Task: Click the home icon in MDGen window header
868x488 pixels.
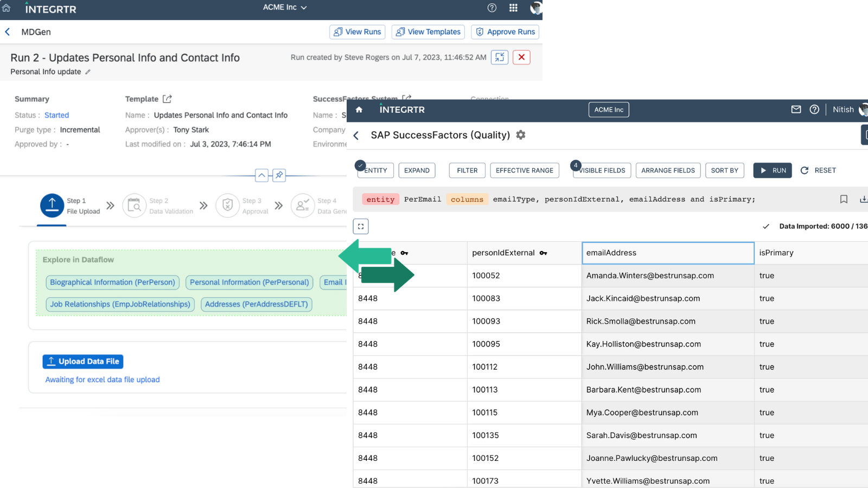Action: click(7, 8)
